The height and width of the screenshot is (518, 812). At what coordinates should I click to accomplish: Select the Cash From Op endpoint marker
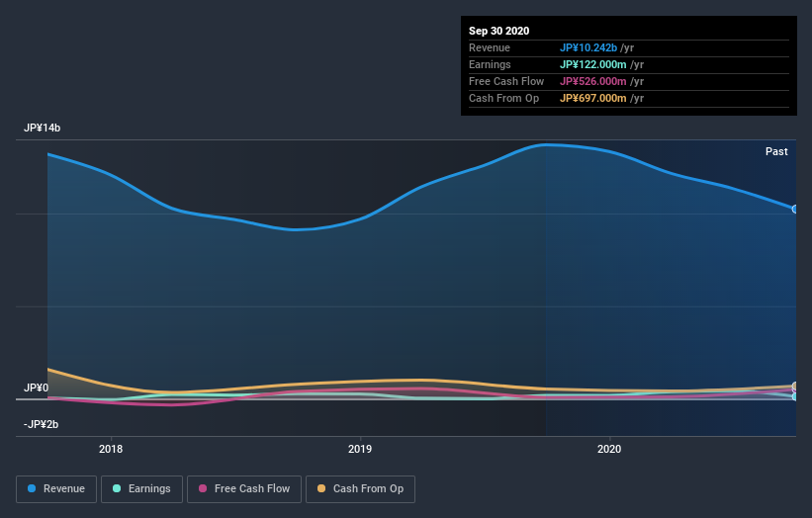tap(794, 387)
